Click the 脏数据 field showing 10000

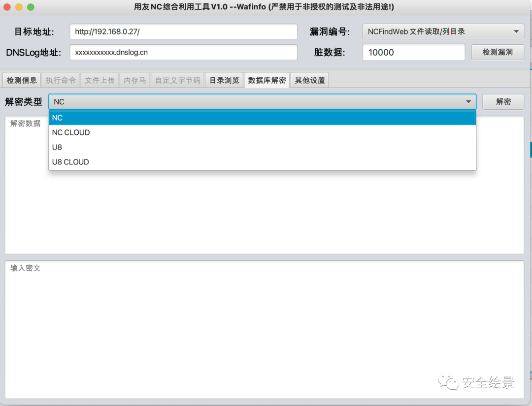tap(414, 52)
